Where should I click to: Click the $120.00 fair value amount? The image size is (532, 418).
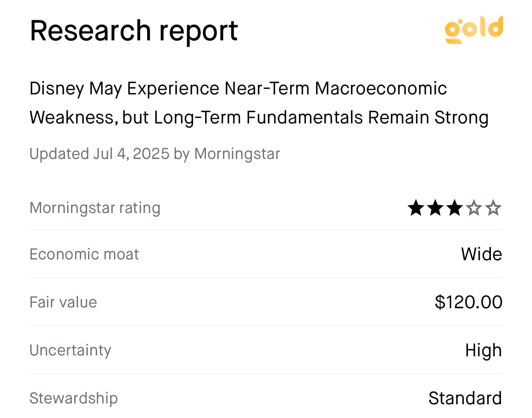pyautogui.click(x=468, y=302)
